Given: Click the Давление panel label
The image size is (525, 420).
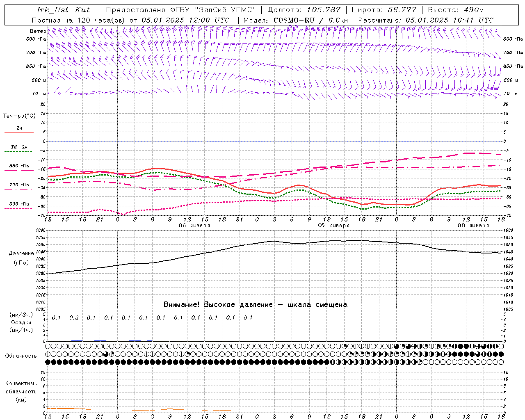Looking at the screenshot, I should click(21, 253).
